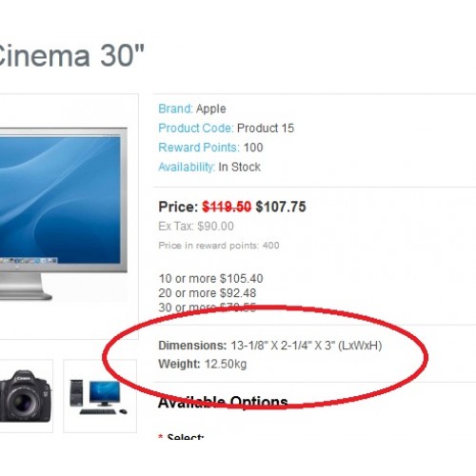
Task: Click the Weight 12.50kg text
Action: pos(202,364)
